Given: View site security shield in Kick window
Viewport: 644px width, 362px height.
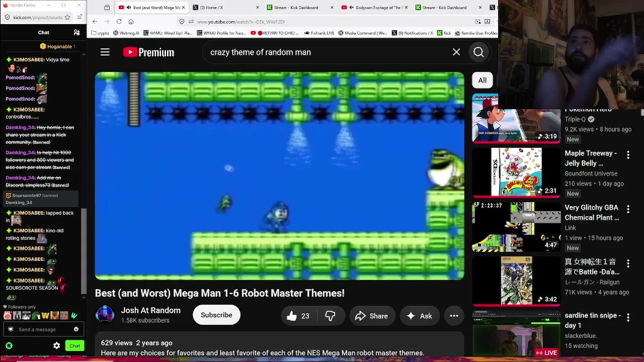Looking at the screenshot, I should (7, 17).
